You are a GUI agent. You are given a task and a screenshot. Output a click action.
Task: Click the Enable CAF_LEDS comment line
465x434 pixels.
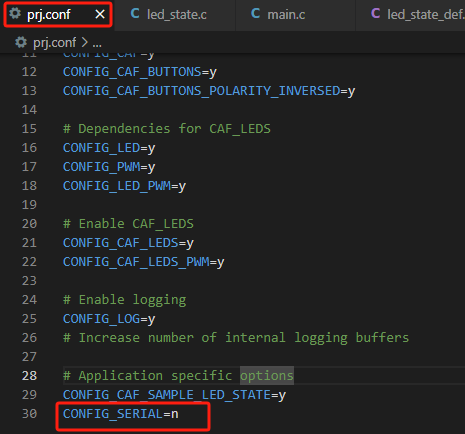click(x=128, y=224)
